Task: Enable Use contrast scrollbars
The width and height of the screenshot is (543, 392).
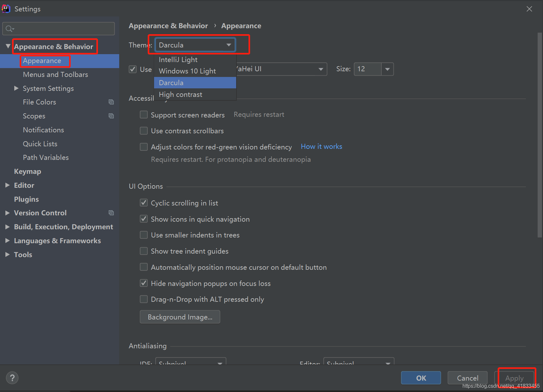Action: click(x=144, y=131)
